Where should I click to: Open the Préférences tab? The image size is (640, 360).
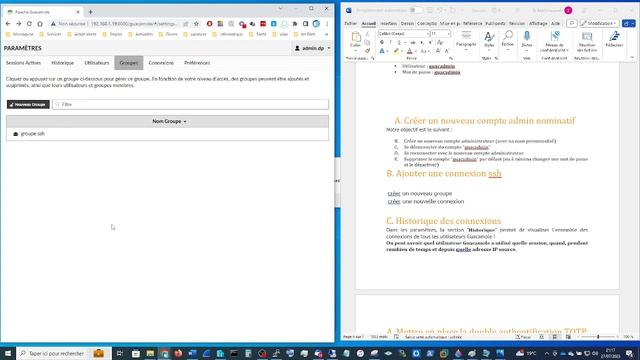(x=197, y=63)
